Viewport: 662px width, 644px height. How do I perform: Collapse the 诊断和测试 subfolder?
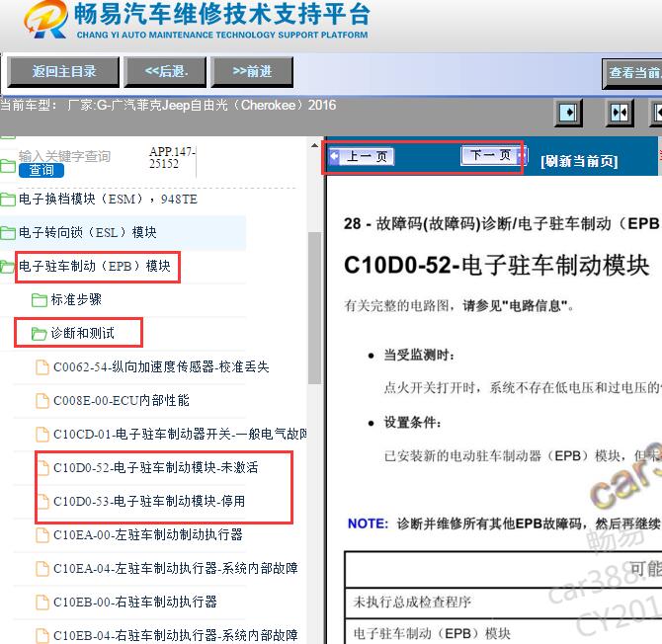(82, 333)
